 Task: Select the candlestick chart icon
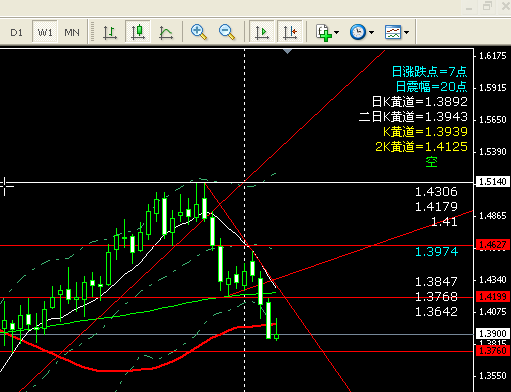138,32
